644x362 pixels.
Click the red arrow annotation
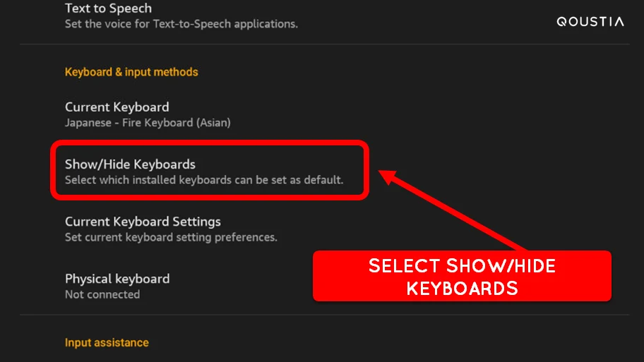(x=452, y=210)
